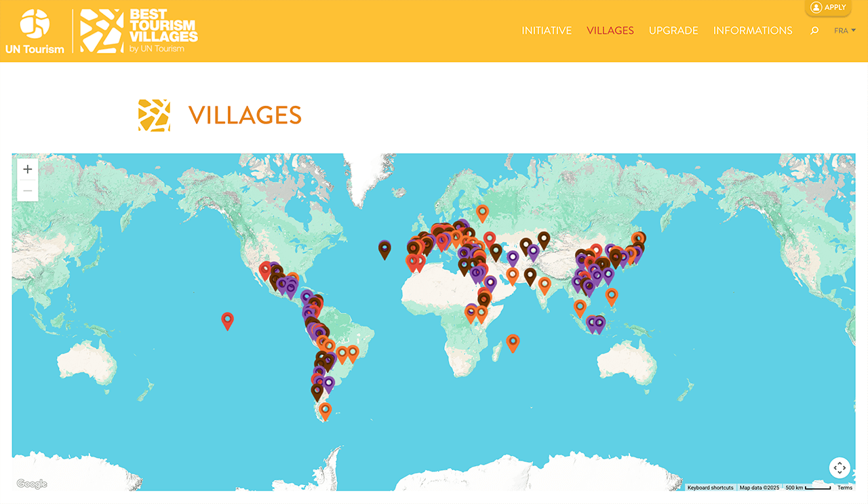This screenshot has width=868, height=504.
Task: Open the FRA language dropdown
Action: tap(841, 31)
